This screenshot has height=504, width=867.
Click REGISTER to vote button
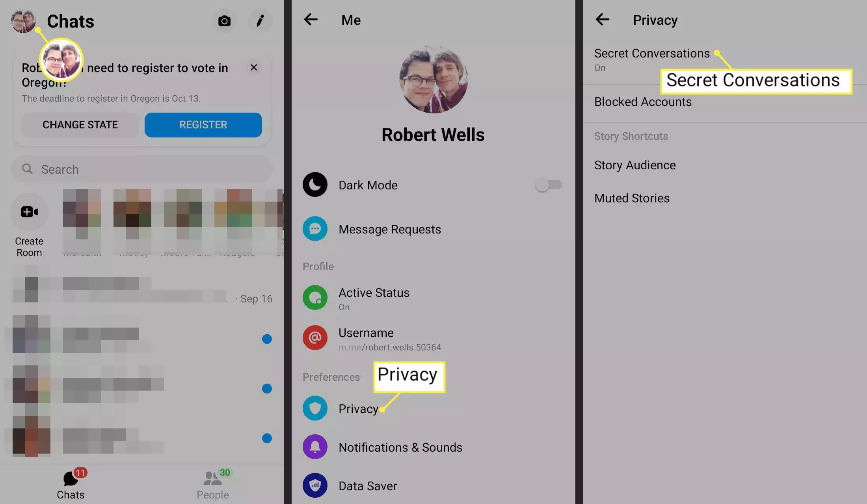coord(203,125)
